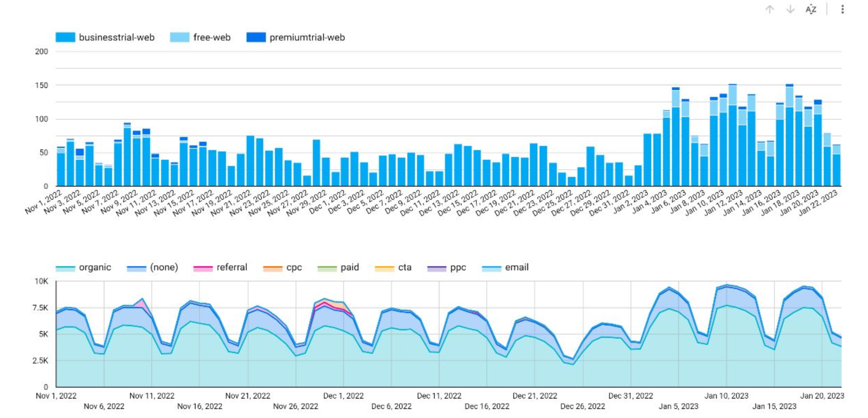The image size is (868, 418).
Task: Click the 2.5K value on area chart axis
Action: [40, 361]
